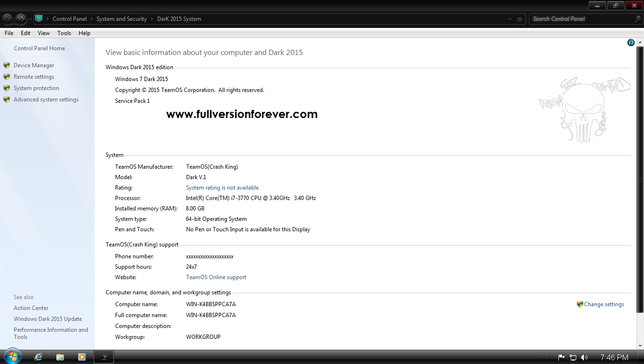Click the shield icon beside Change settings
Viewport: 644px width, 364px height.
[x=580, y=304]
